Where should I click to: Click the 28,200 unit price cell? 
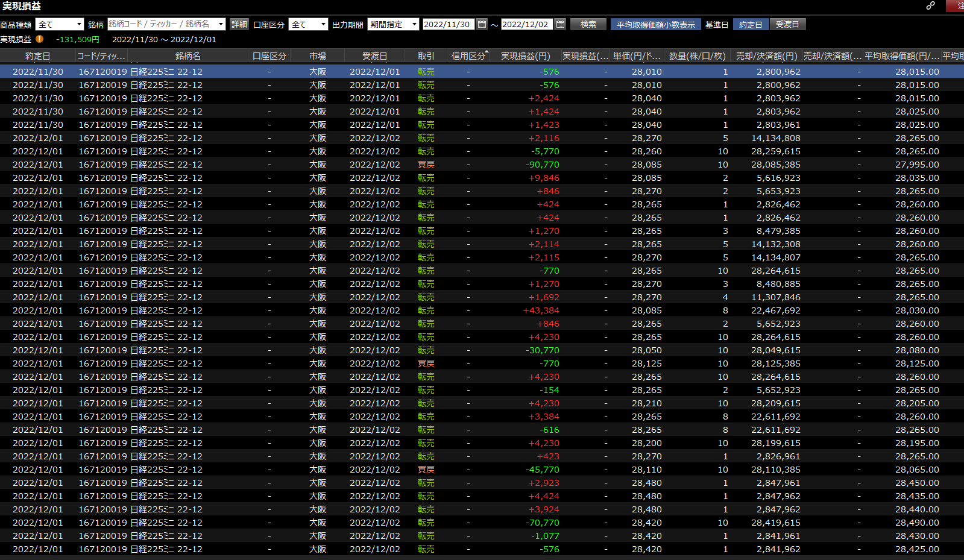647,443
